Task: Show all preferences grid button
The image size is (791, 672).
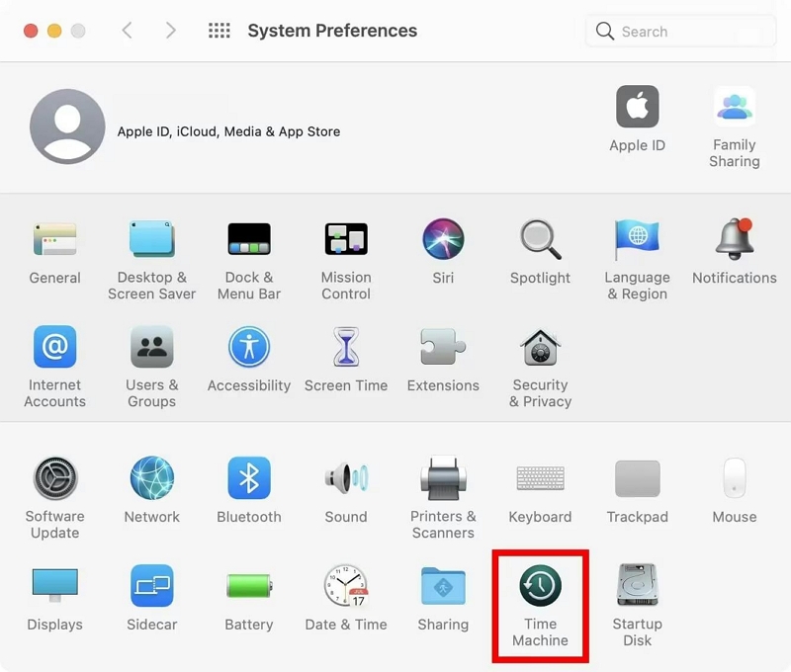Action: 220,31
